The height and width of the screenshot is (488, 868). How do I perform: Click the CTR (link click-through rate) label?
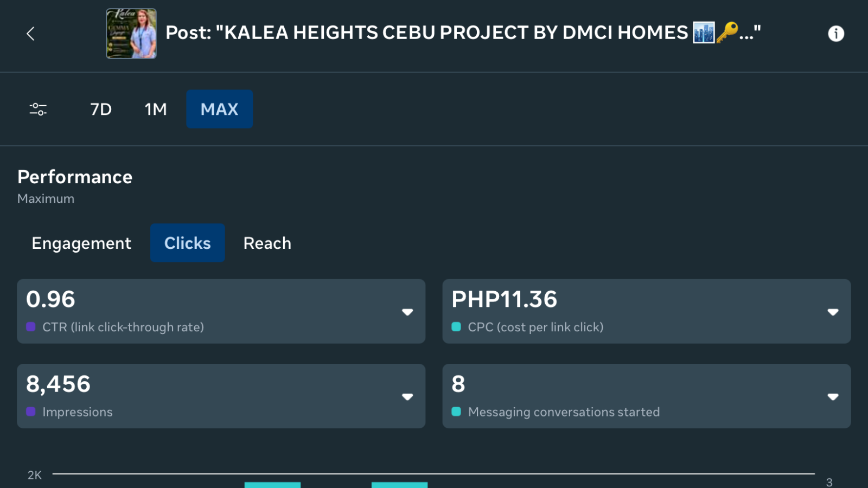click(x=123, y=327)
